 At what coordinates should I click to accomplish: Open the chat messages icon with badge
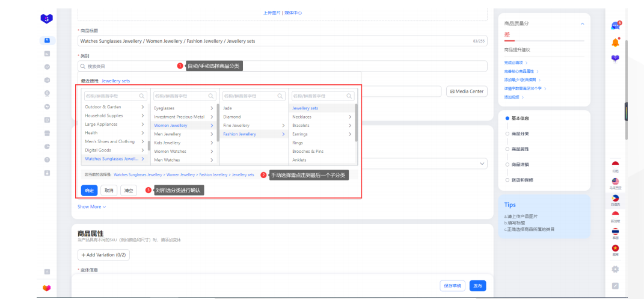tap(615, 26)
